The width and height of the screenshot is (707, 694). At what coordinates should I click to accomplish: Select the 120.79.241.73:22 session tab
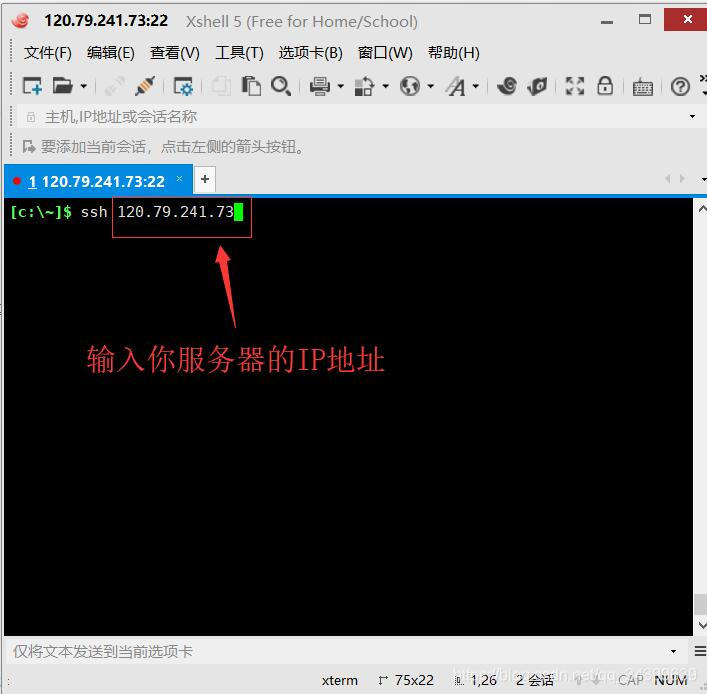tap(97, 181)
